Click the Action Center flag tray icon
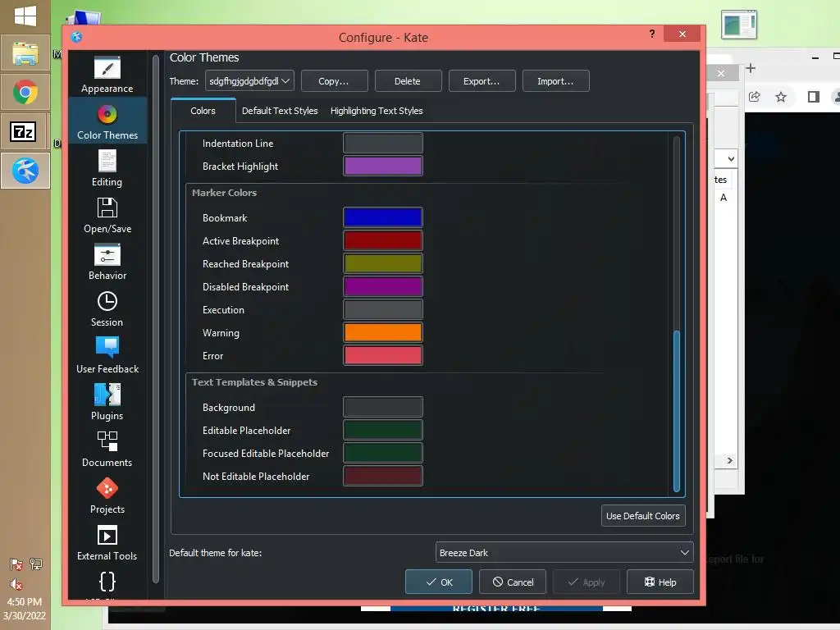 click(16, 564)
